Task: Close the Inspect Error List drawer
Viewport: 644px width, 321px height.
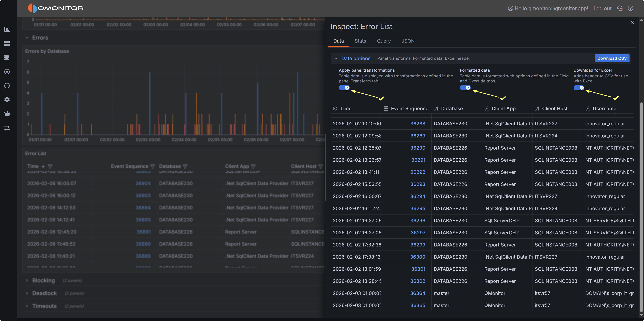Action: coord(632,23)
